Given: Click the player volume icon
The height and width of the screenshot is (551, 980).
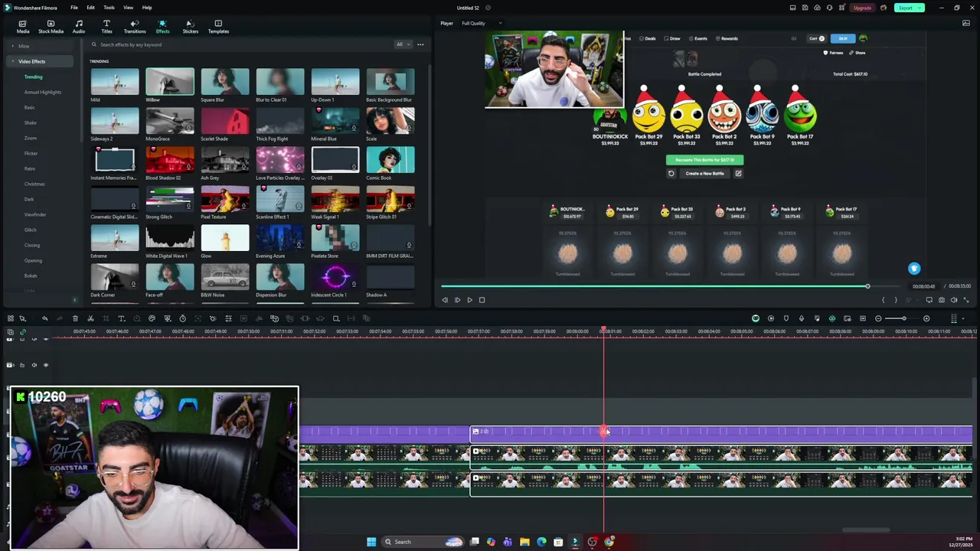Looking at the screenshot, I should (953, 300).
